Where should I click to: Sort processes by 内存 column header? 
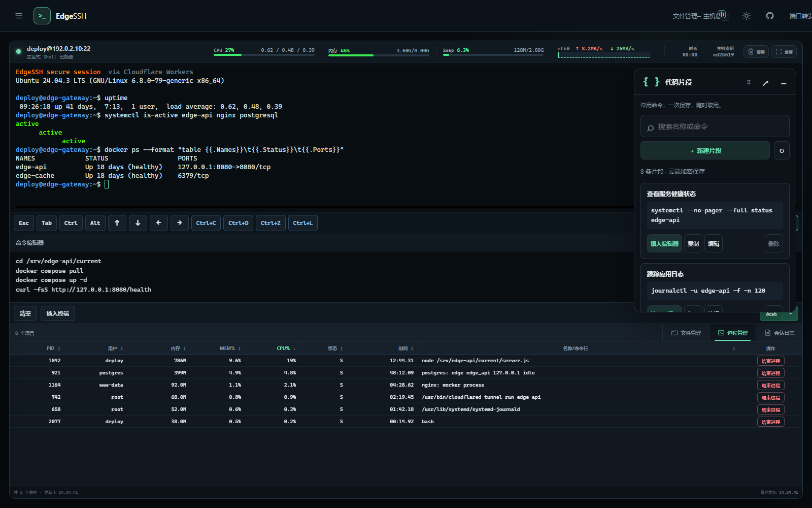[178, 348]
